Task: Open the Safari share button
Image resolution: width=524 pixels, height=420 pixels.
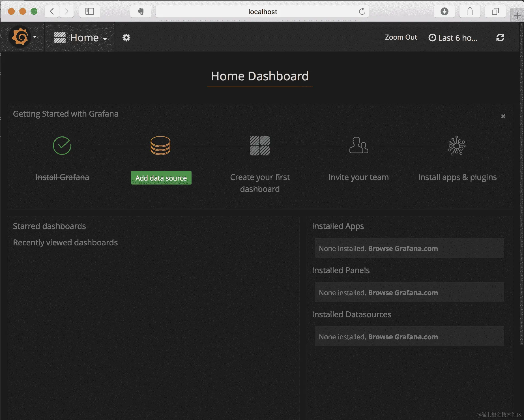Action: pos(470,11)
